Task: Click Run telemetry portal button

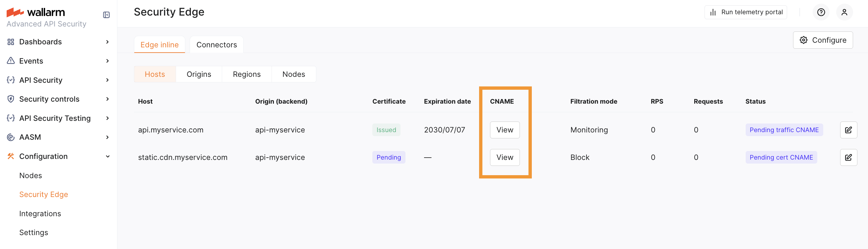Action: (745, 13)
